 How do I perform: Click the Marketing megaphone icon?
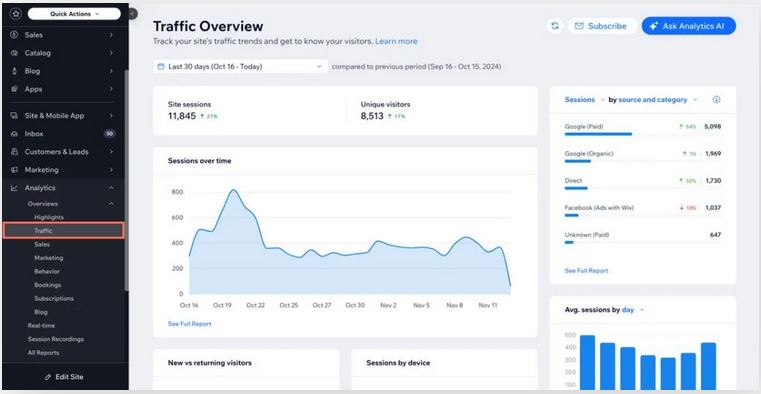pyautogui.click(x=14, y=170)
